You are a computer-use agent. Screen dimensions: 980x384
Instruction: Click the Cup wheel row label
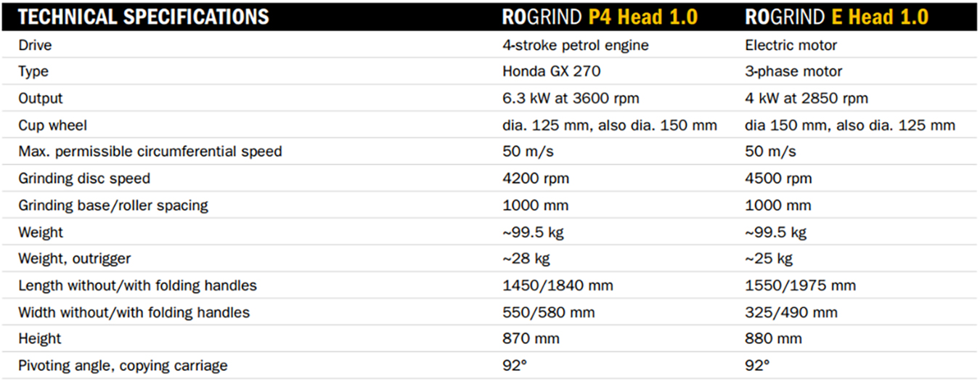tap(52, 126)
